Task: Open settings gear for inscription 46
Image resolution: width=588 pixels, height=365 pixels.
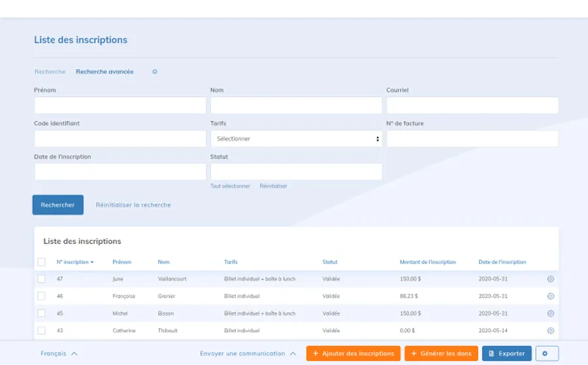Action: [550, 296]
